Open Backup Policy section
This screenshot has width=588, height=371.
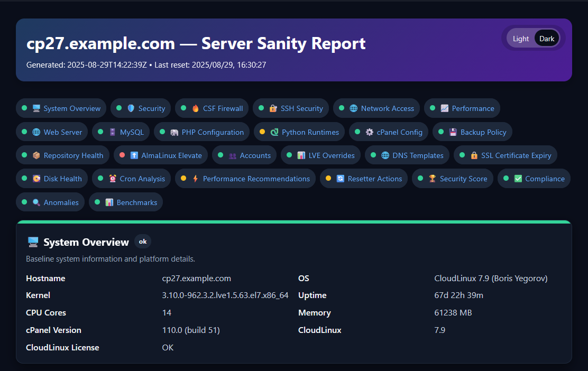click(473, 132)
